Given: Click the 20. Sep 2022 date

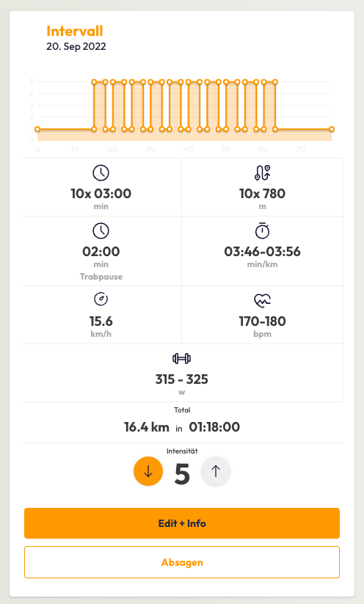Looking at the screenshot, I should 76,46.
